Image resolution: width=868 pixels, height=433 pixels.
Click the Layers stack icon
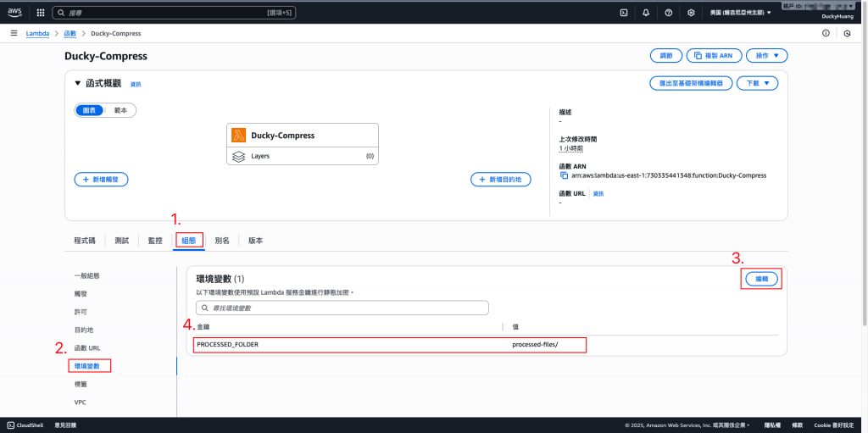(x=238, y=157)
